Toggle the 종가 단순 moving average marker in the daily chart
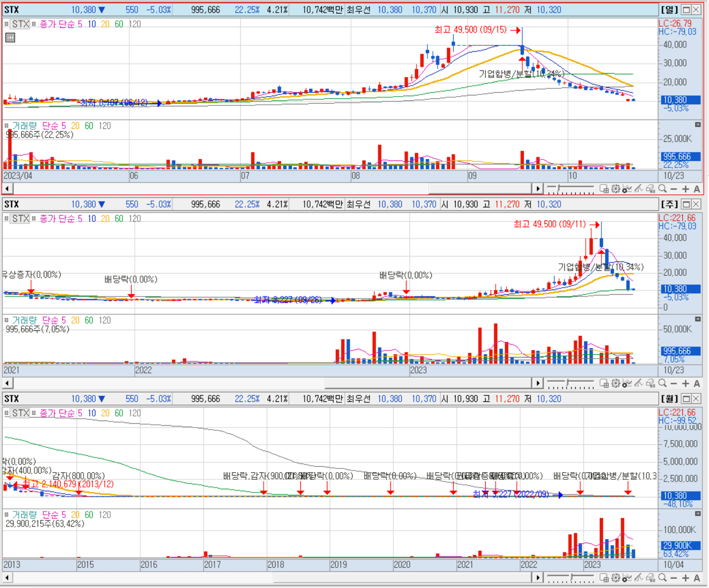Viewport: 709px width, 588px height. [34, 24]
